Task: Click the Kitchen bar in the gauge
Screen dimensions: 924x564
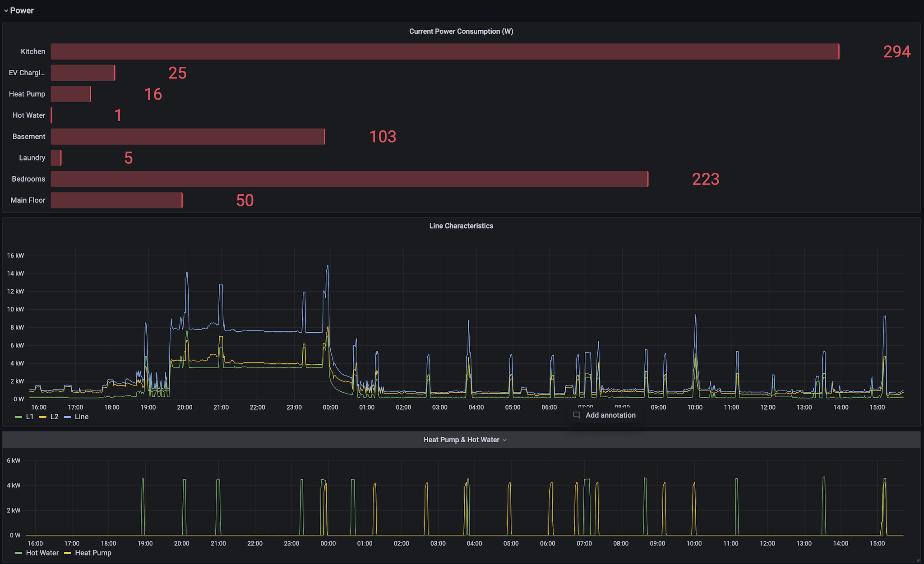Action: pos(444,52)
